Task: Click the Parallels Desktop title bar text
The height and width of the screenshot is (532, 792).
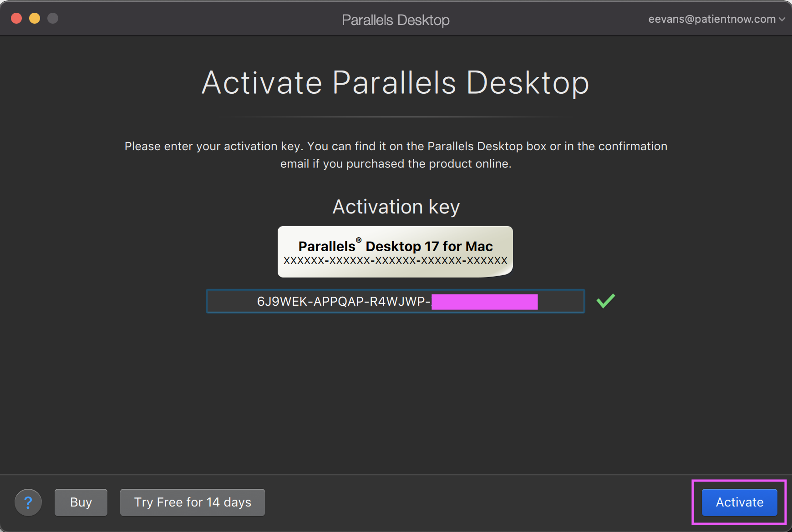Action: (x=395, y=20)
